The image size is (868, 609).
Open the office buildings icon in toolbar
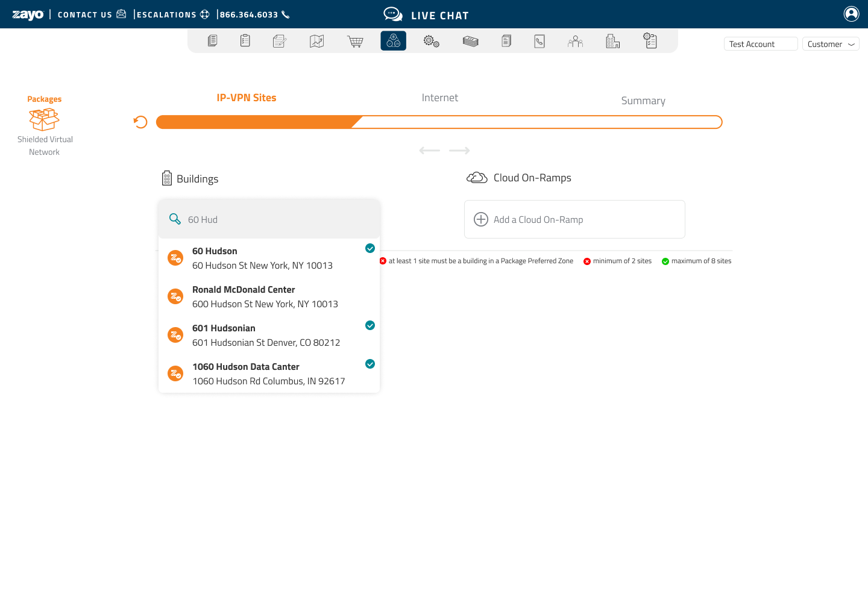(613, 41)
